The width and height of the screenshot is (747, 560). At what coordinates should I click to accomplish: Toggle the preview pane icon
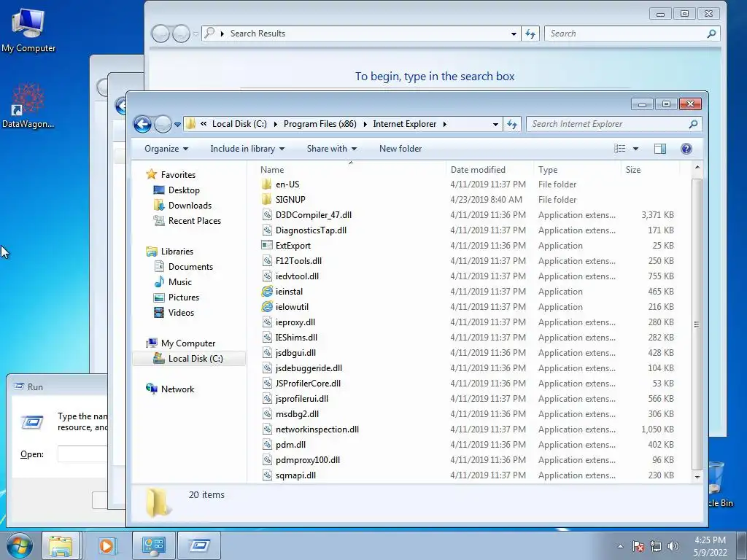pyautogui.click(x=659, y=149)
